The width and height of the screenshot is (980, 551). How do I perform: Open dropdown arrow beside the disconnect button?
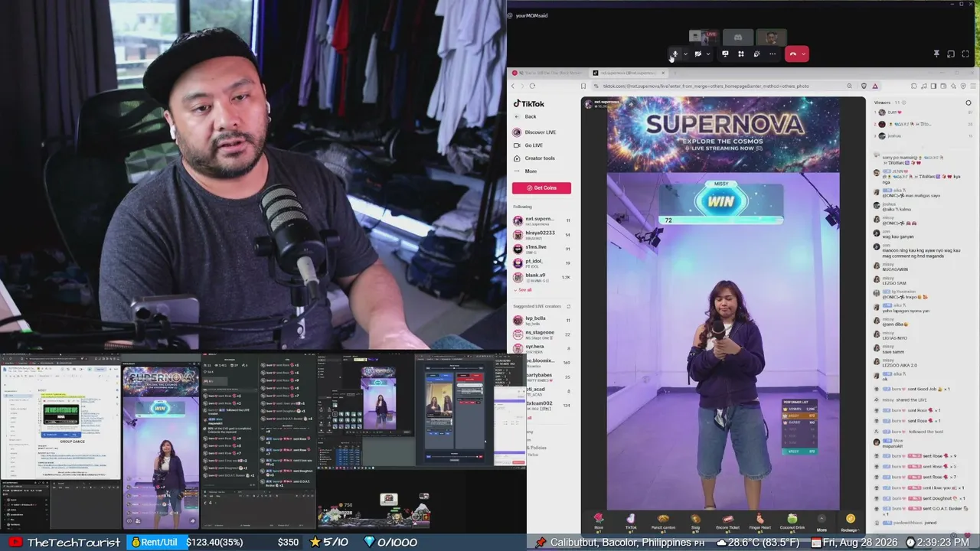click(803, 54)
